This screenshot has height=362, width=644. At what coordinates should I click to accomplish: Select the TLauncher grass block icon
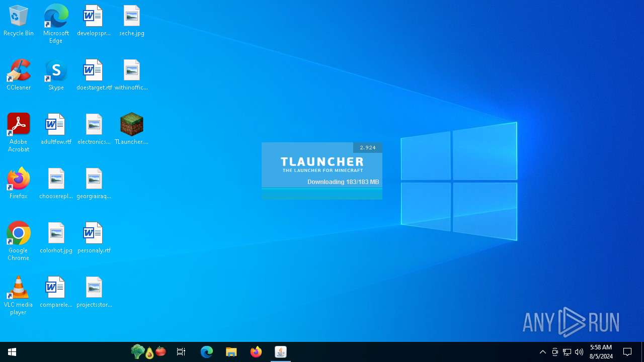pyautogui.click(x=131, y=130)
